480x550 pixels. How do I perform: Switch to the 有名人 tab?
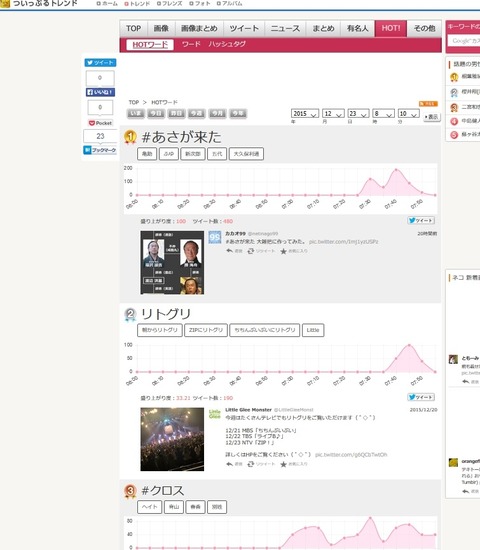[x=358, y=28]
